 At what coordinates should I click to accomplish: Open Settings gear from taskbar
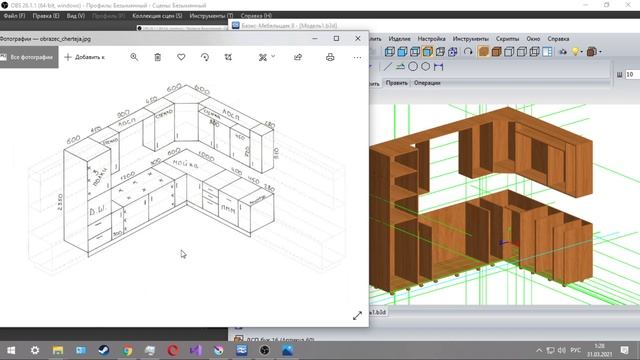point(35,350)
